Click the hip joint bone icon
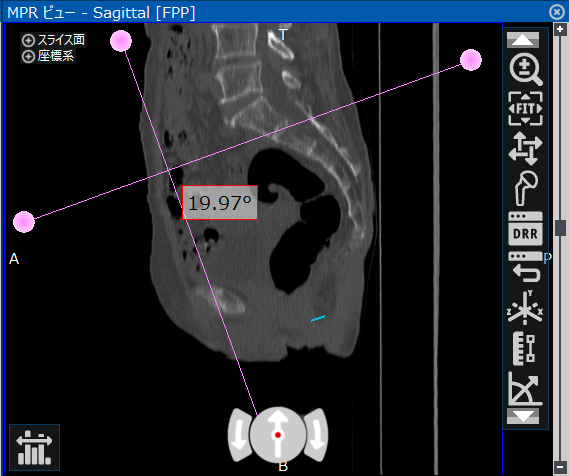Image resolution: width=569 pixels, height=476 pixels. coord(525,188)
